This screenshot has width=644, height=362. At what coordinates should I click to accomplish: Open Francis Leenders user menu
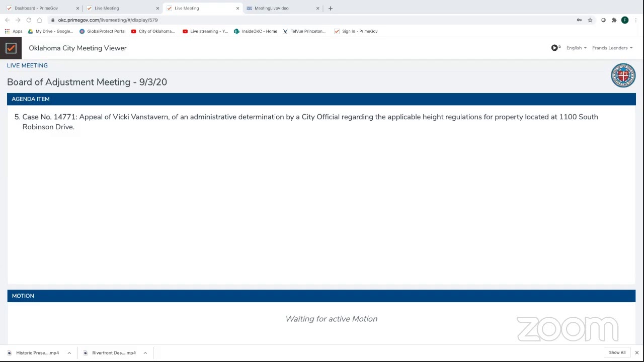(x=612, y=48)
